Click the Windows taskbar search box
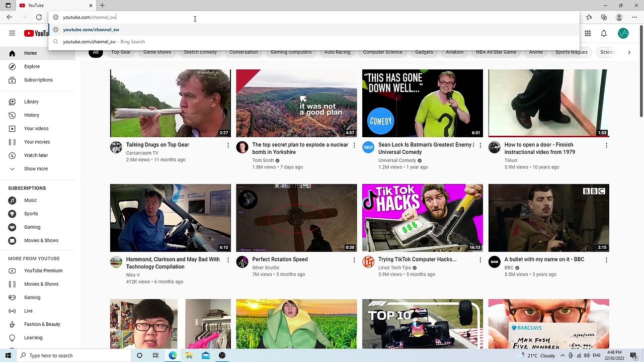644x362 pixels. coord(74,355)
